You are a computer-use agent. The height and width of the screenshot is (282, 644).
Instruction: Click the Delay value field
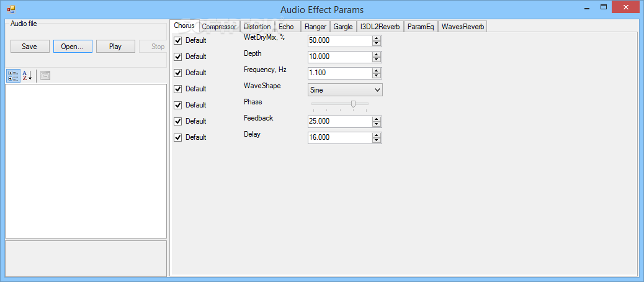pos(339,138)
